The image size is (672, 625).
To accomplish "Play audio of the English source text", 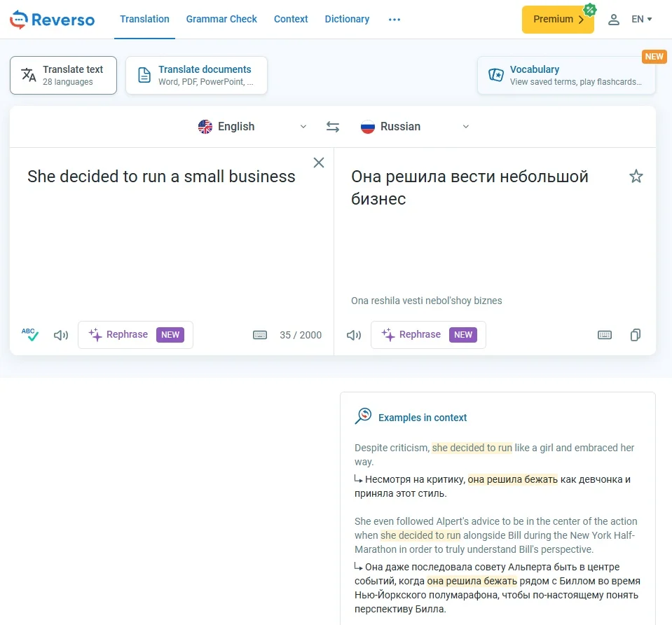I will (61, 335).
